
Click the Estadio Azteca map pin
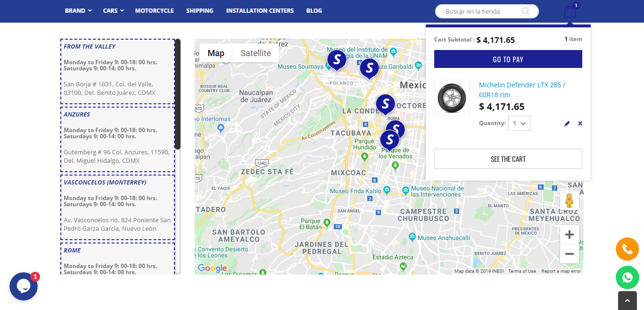click(x=403, y=267)
